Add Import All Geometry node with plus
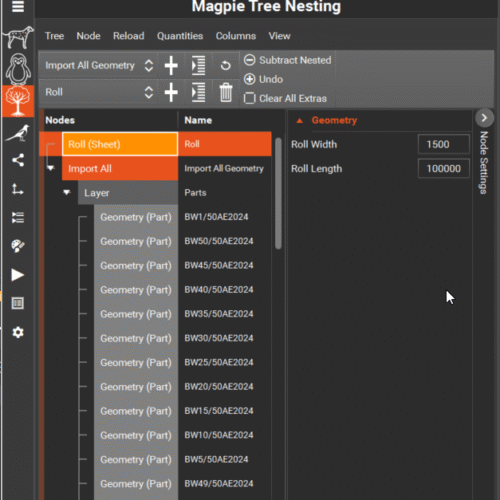Viewport: 500px width, 500px height. click(171, 65)
